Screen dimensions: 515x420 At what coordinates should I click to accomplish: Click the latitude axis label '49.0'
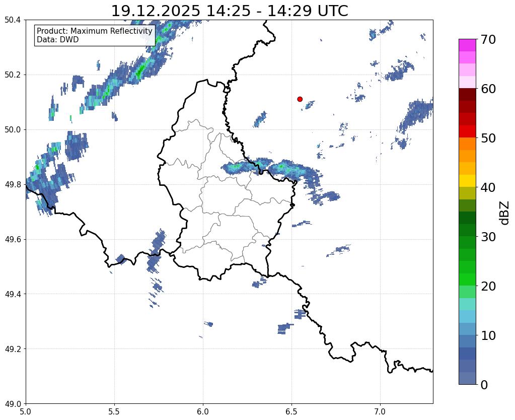tap(13, 404)
